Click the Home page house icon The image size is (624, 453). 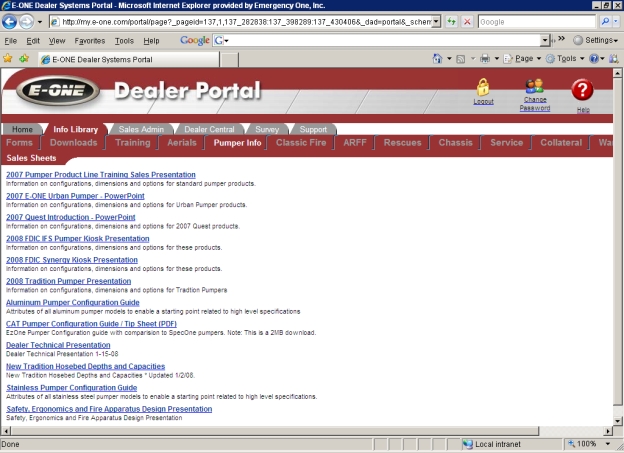click(x=437, y=59)
